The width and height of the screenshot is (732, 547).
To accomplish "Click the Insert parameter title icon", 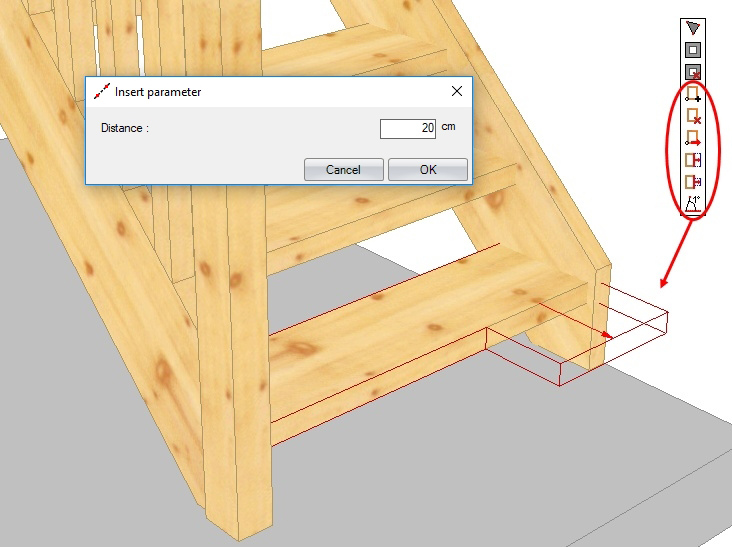I will (x=101, y=91).
